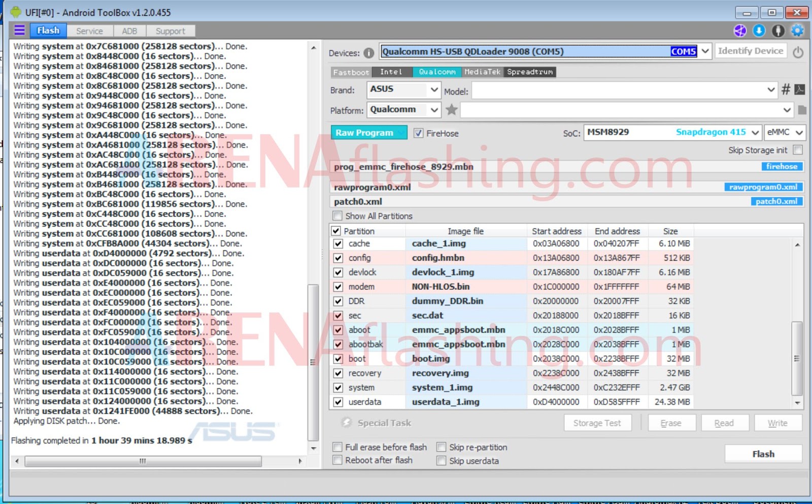Click the blue download arrow icon
Image resolution: width=812 pixels, height=504 pixels.
pos(759,31)
